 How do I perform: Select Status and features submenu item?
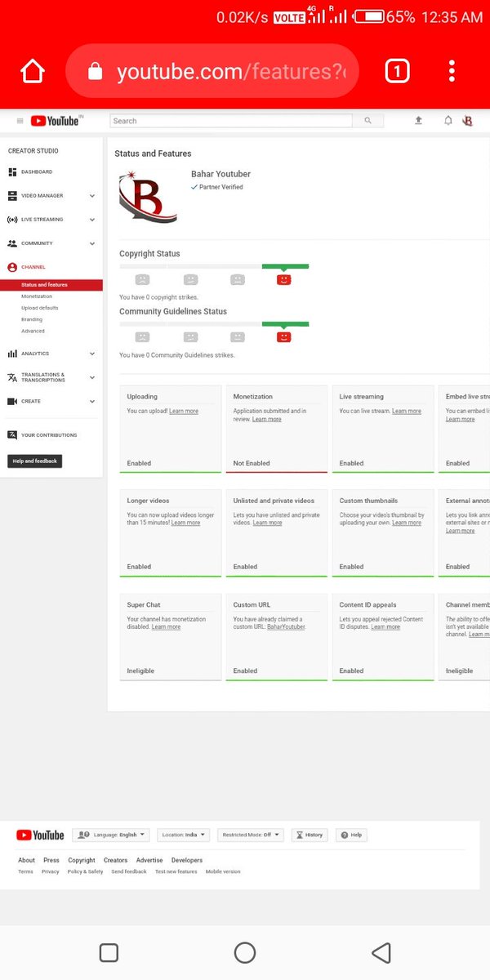coord(51,285)
